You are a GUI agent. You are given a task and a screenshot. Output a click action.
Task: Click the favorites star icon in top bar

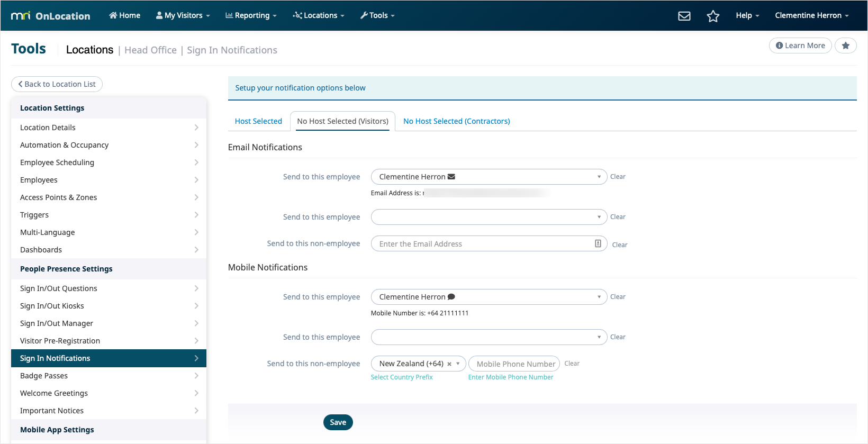[x=713, y=16]
